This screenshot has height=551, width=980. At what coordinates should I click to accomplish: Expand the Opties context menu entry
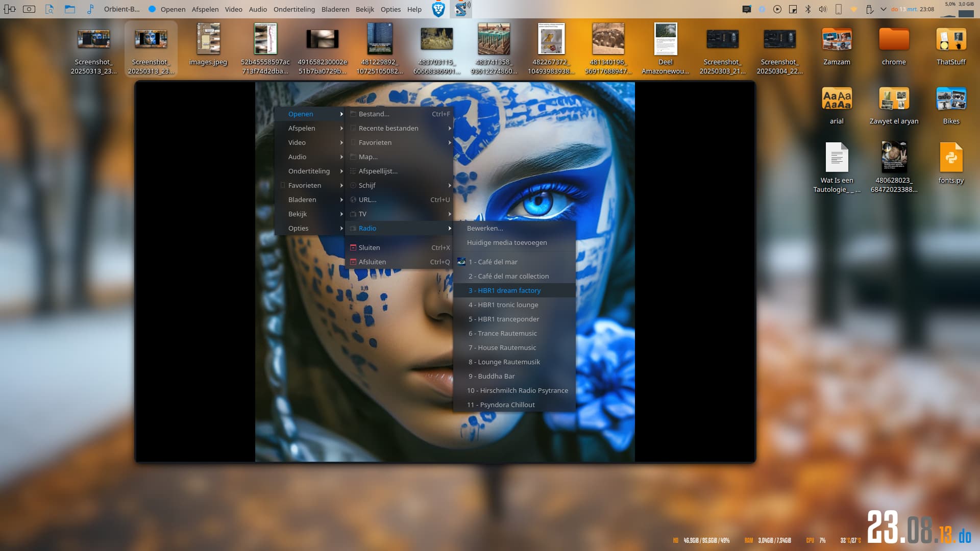(310, 228)
